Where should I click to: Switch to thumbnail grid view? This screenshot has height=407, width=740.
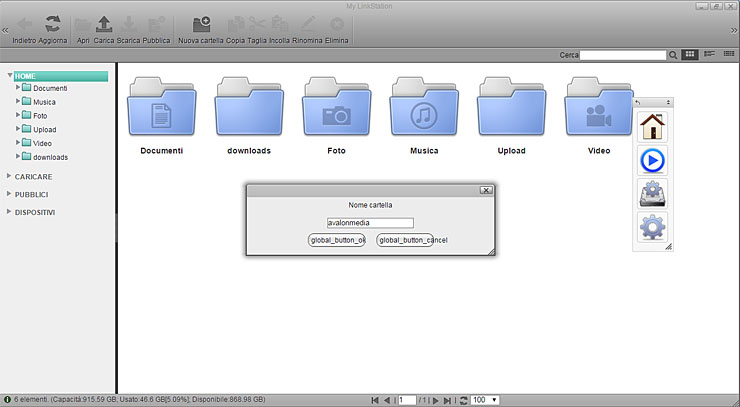(690, 54)
